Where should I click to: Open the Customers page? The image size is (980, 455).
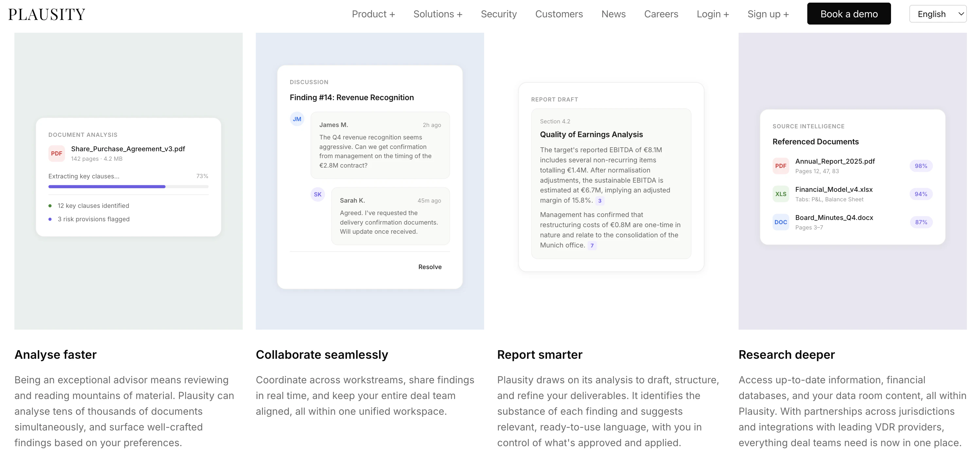point(558,14)
